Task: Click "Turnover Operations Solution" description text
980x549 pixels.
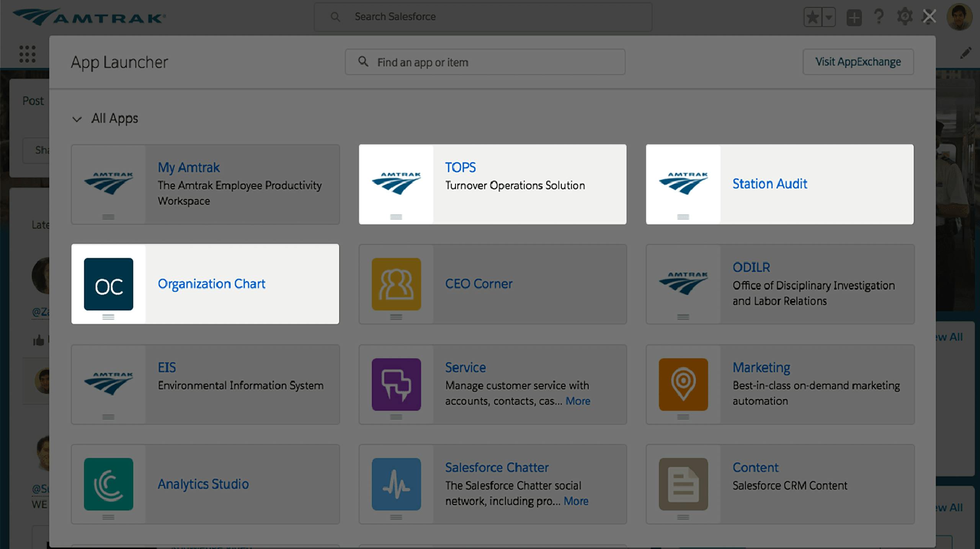Action: (515, 185)
